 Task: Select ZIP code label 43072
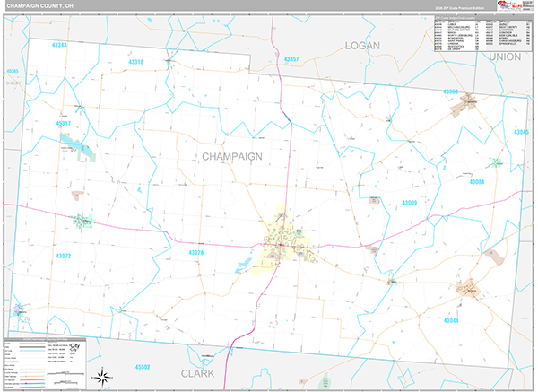(63, 256)
